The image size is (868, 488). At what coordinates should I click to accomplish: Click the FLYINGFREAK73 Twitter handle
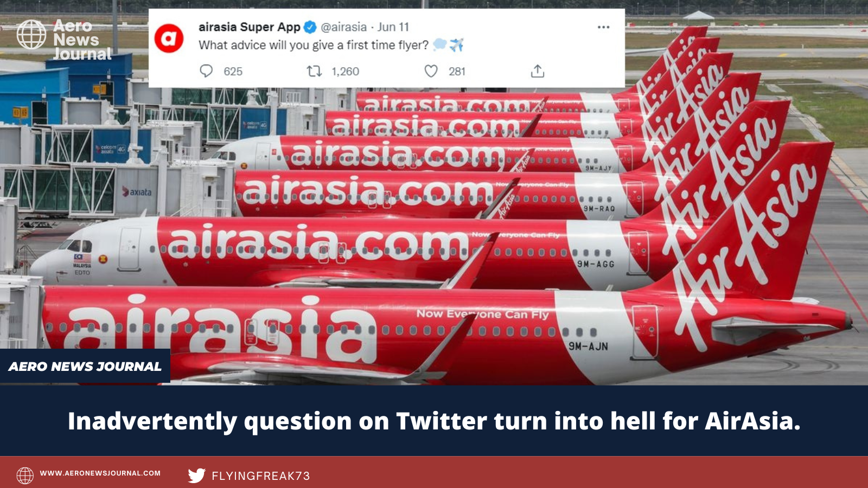point(261,476)
